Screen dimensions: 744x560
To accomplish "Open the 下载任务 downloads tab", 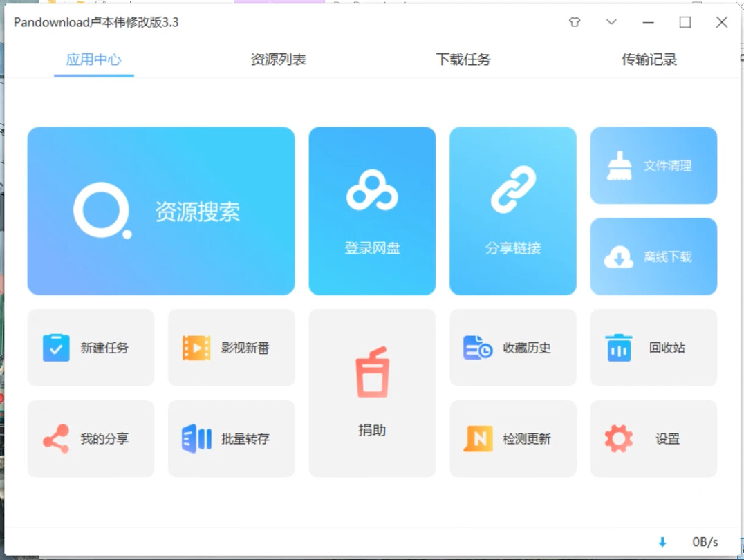I will point(463,60).
